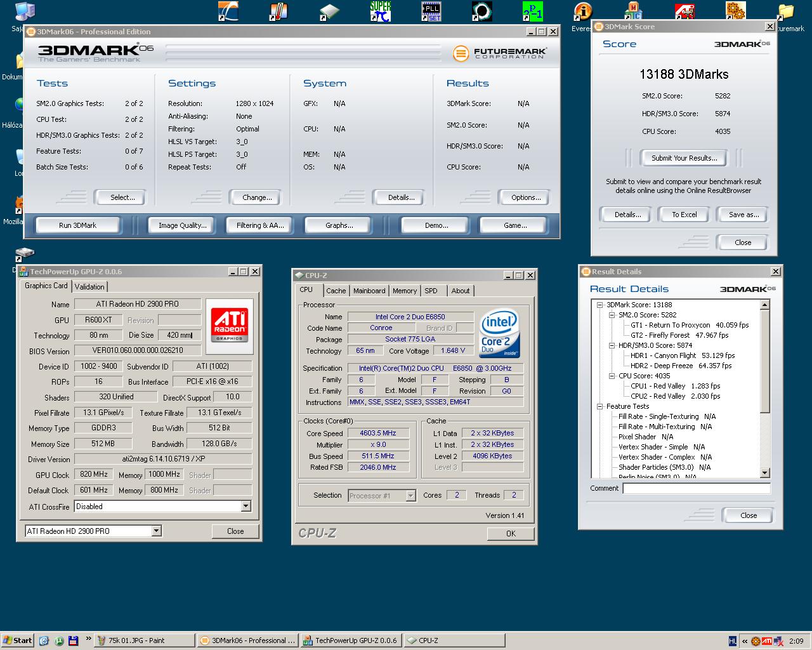The width and height of the screenshot is (812, 650).
Task: Open the orange-blue arc desktop shortcut
Action: (x=228, y=11)
